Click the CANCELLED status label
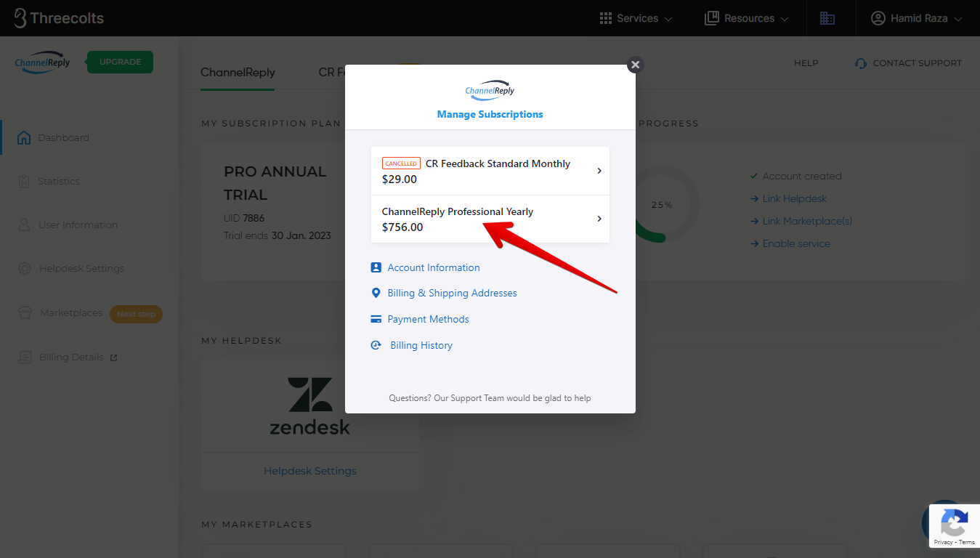This screenshot has height=558, width=980. [x=401, y=163]
